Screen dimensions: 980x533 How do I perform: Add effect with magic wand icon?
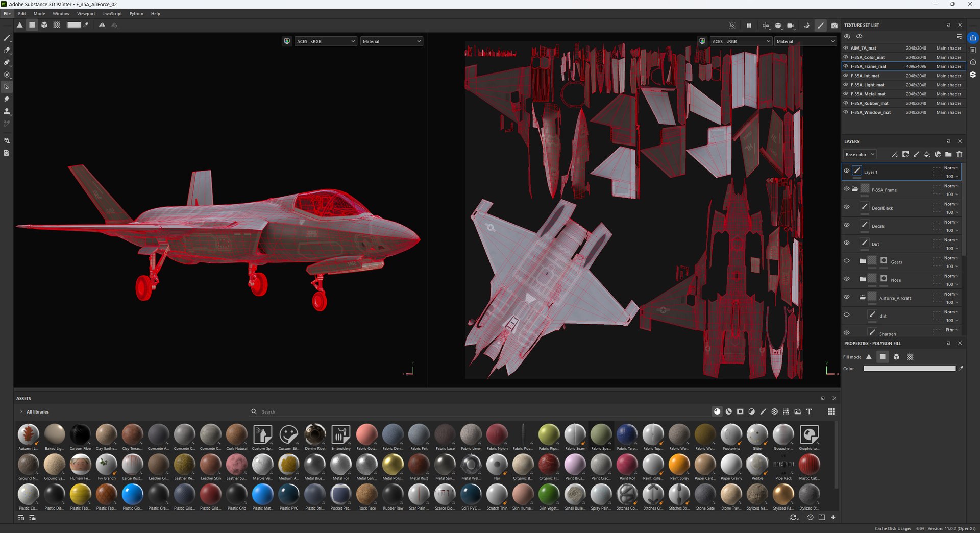click(x=895, y=154)
